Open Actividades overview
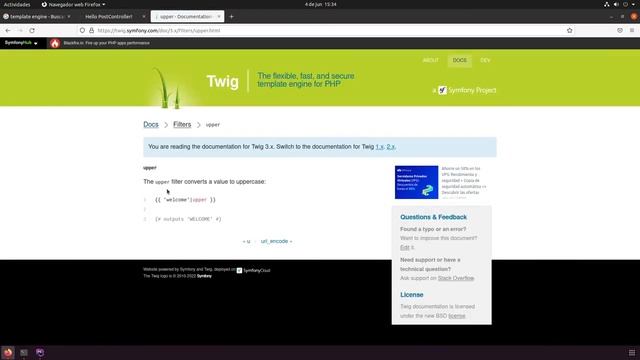The height and width of the screenshot is (360, 640). pos(17,4)
